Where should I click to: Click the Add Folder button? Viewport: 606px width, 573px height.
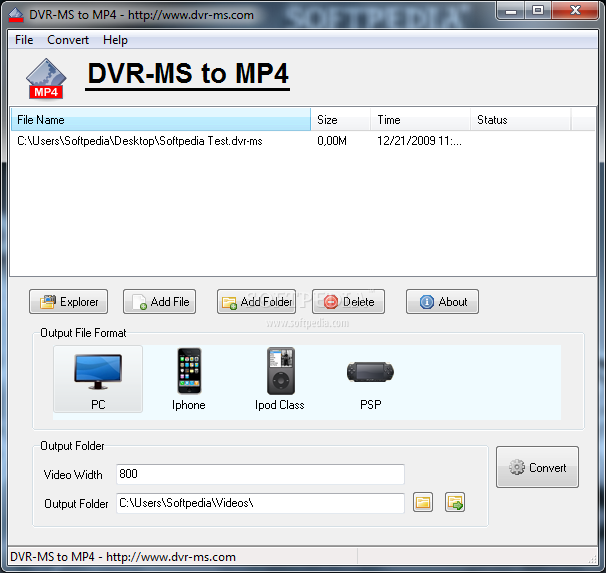tap(256, 301)
